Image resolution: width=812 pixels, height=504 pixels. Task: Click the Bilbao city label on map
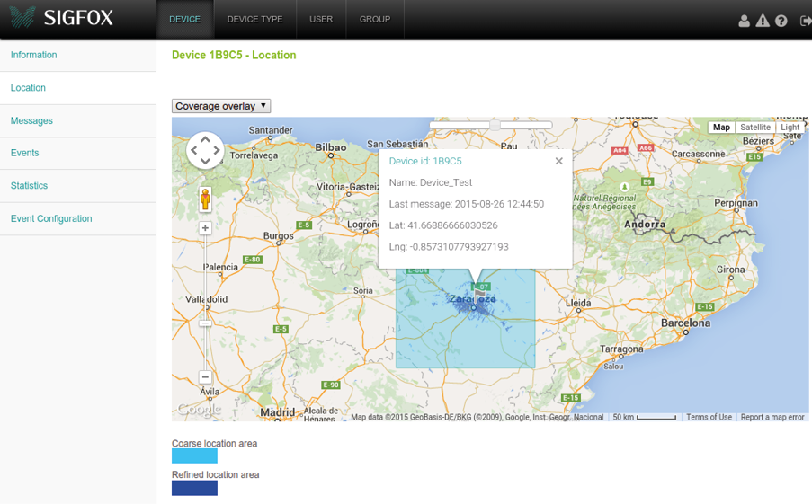[331, 147]
